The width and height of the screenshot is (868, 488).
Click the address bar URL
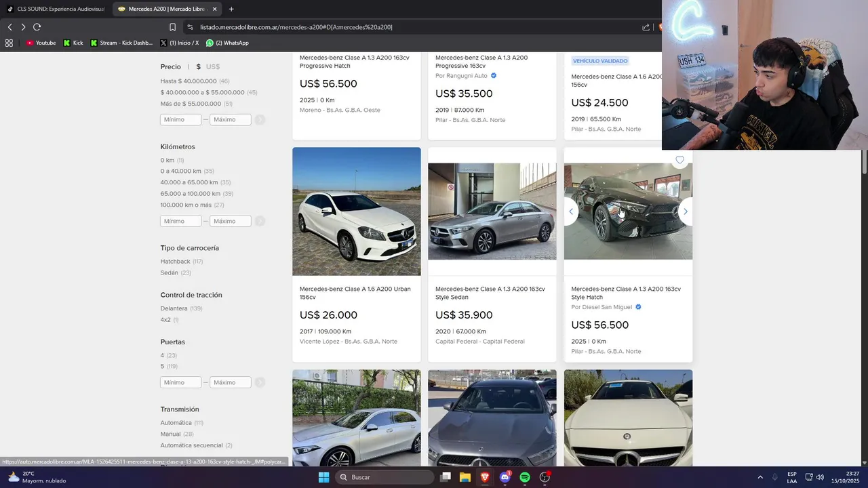[296, 27]
